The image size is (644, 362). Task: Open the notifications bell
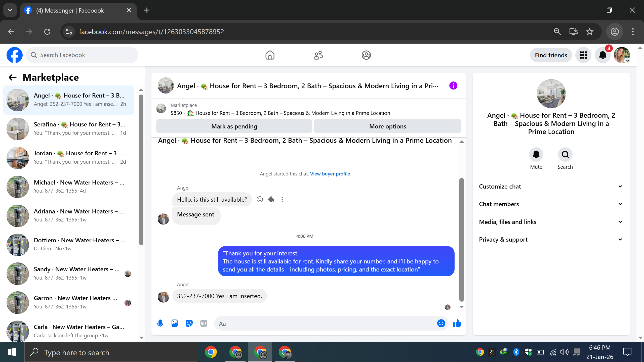tap(602, 55)
